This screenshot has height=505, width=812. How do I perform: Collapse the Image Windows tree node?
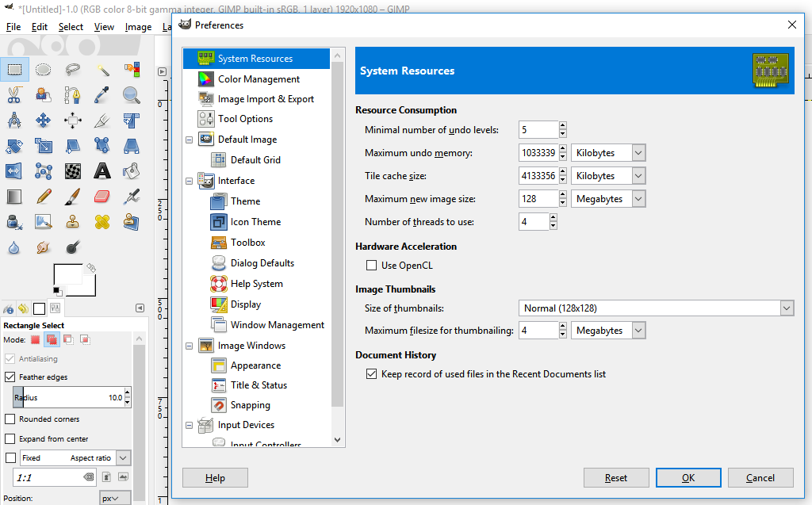[x=189, y=346]
